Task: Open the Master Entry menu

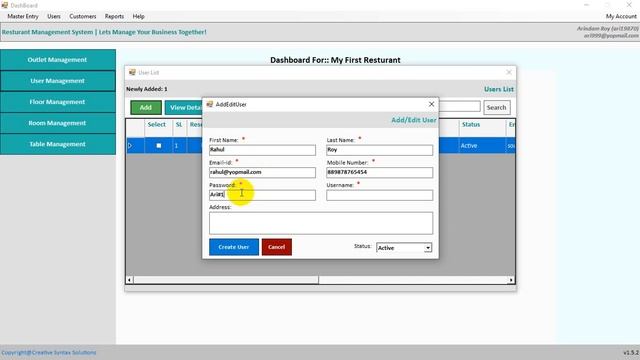Action: pyautogui.click(x=23, y=16)
